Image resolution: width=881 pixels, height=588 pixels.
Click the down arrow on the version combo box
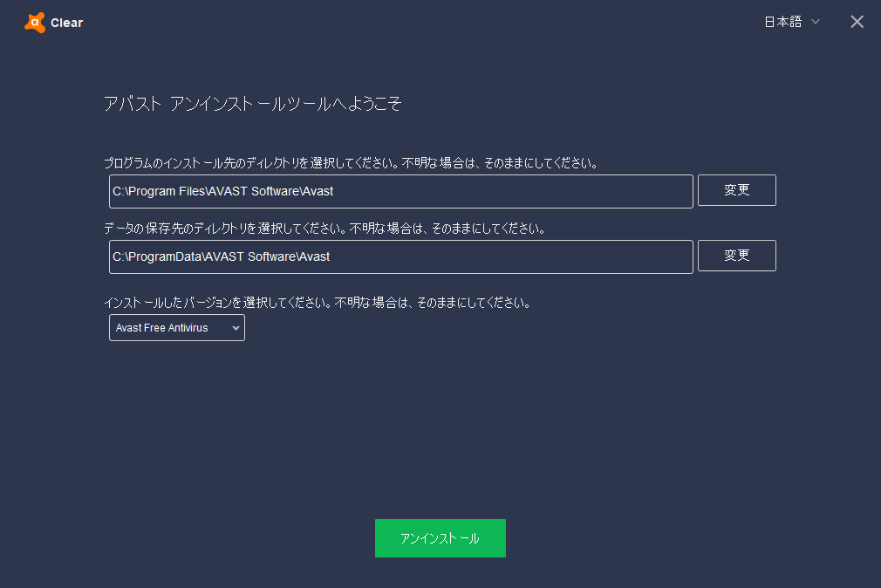235,328
